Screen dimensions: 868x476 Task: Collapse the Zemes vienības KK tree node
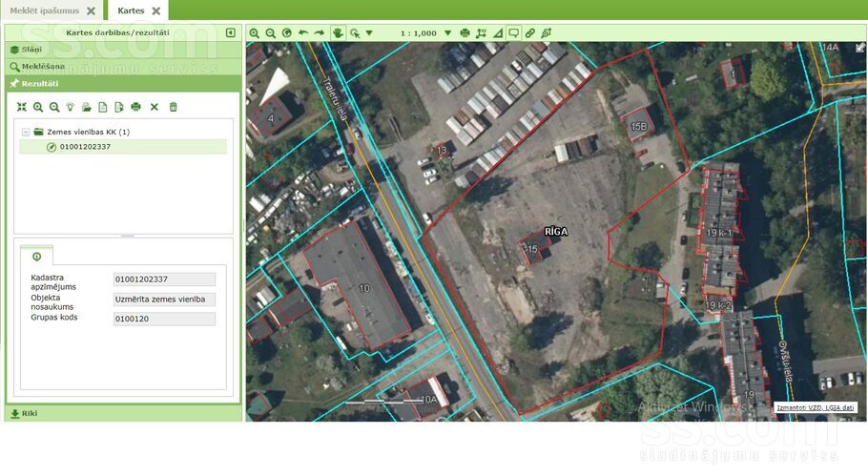tap(25, 132)
